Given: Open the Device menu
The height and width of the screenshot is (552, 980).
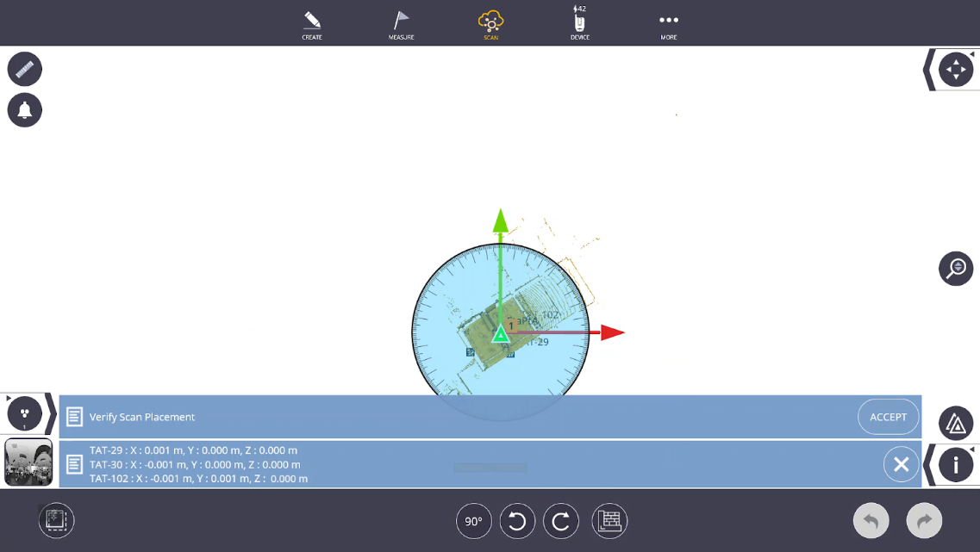Looking at the screenshot, I should click(580, 24).
